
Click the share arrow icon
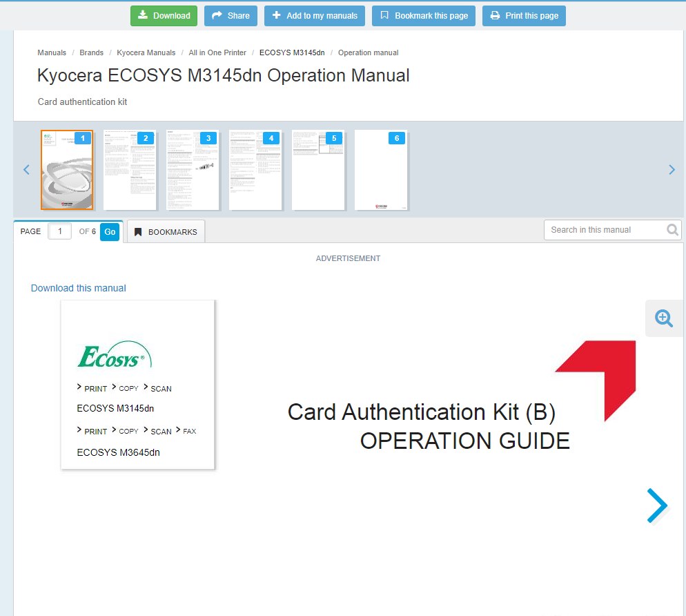coord(217,15)
